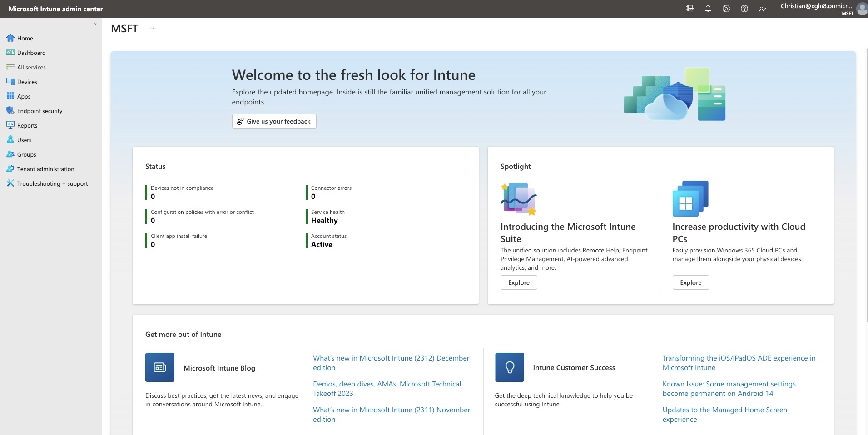Open What's new in Intune (2311) November link
The image size is (868, 435).
tap(392, 415)
